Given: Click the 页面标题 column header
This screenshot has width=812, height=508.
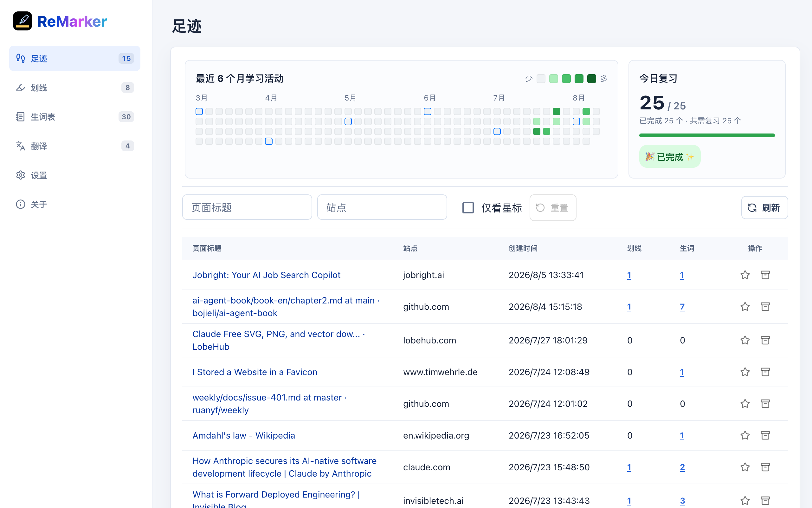Looking at the screenshot, I should coord(207,248).
